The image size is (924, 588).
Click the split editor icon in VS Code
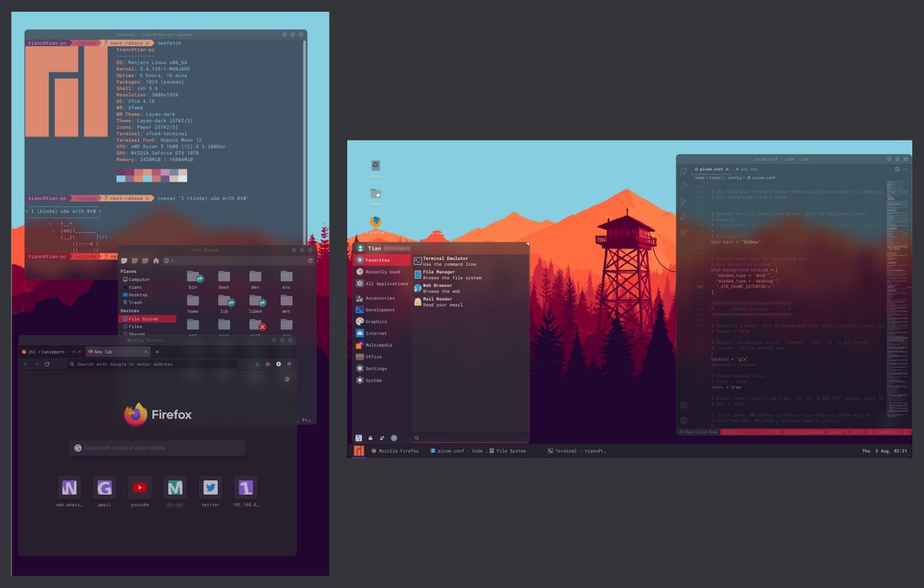(x=897, y=169)
